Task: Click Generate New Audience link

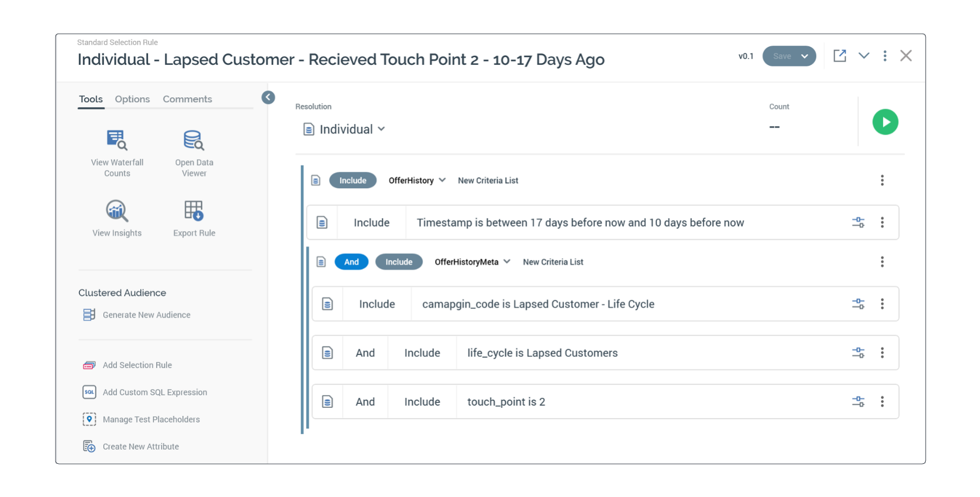Action: [146, 315]
